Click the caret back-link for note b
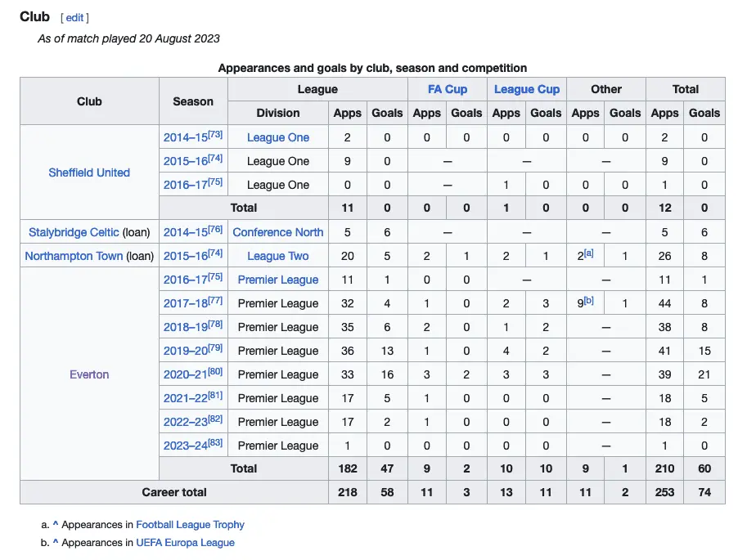Viewport: 747px width, 560px height. pos(56,543)
